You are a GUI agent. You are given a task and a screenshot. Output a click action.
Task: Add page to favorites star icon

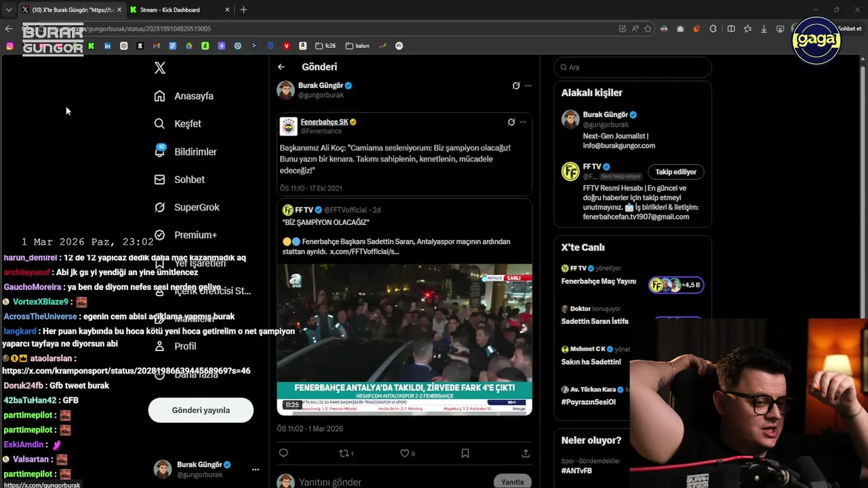pos(648,28)
